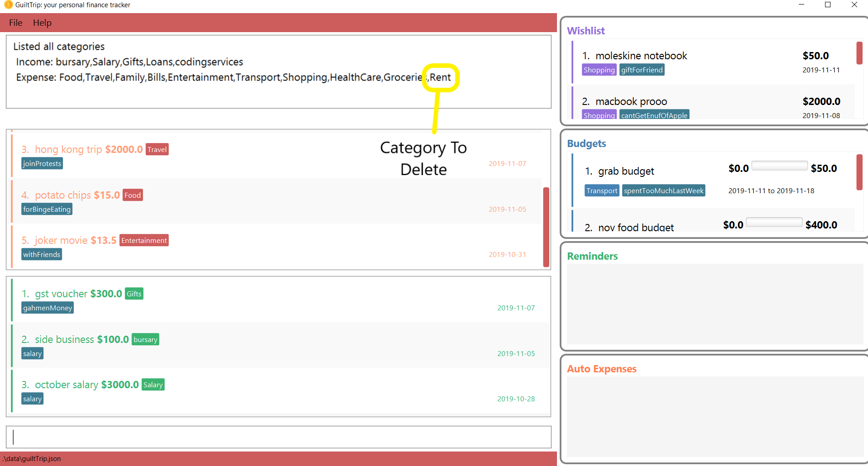Click the Rent category in the expense list

coord(440,77)
